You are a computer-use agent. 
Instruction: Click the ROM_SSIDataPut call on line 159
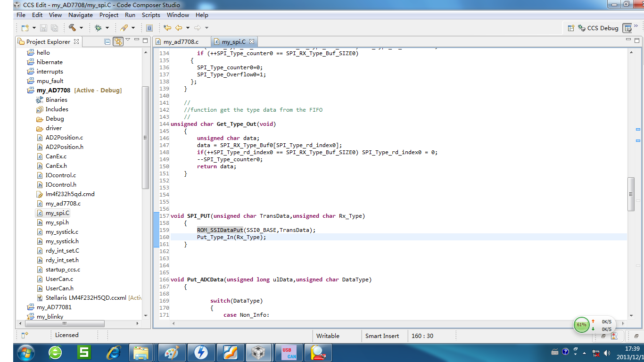(220, 230)
